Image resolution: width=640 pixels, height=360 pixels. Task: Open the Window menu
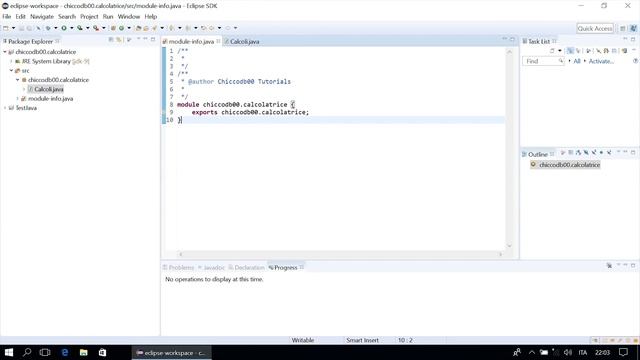(x=129, y=17)
